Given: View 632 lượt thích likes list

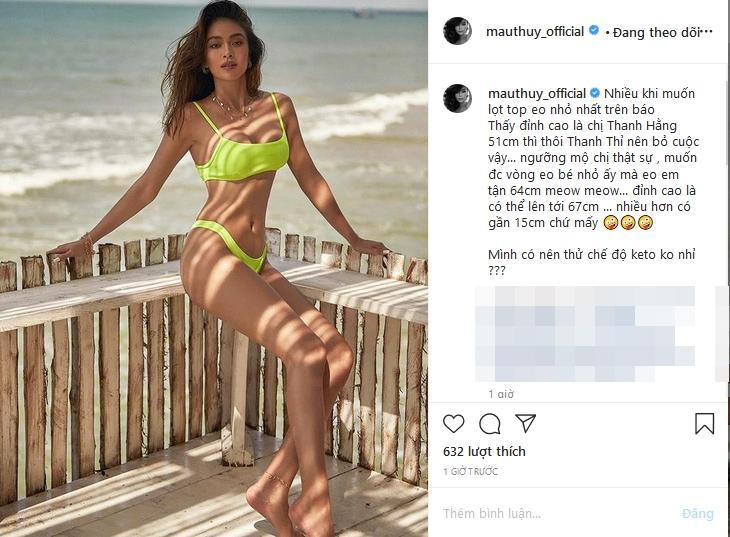Looking at the screenshot, I should pyautogui.click(x=484, y=451).
